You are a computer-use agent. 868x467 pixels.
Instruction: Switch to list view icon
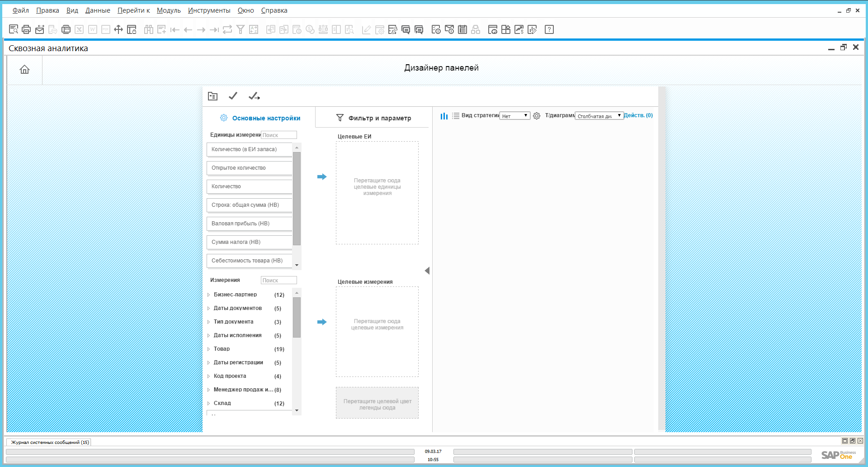[x=456, y=116]
